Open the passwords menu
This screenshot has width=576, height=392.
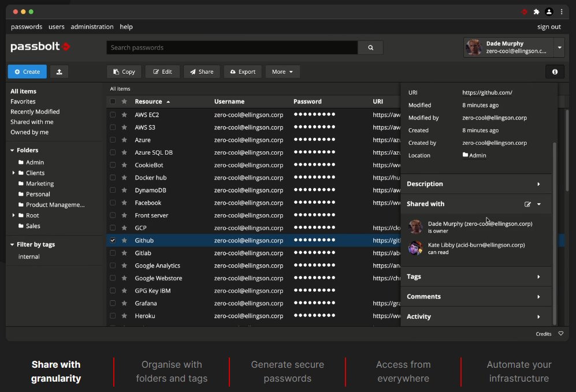[x=27, y=27]
